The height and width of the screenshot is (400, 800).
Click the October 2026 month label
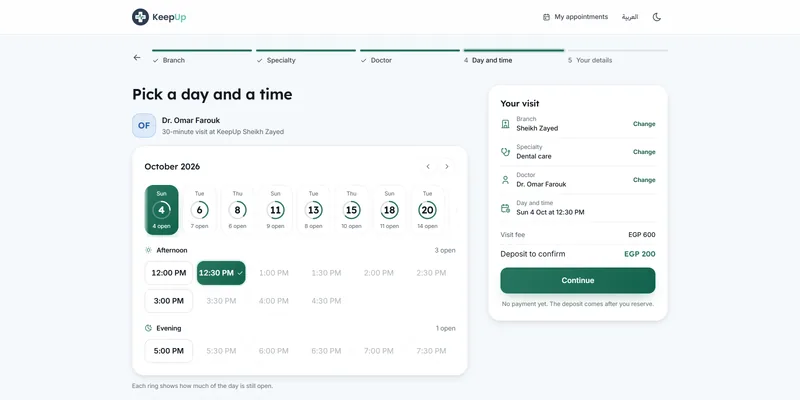click(172, 167)
